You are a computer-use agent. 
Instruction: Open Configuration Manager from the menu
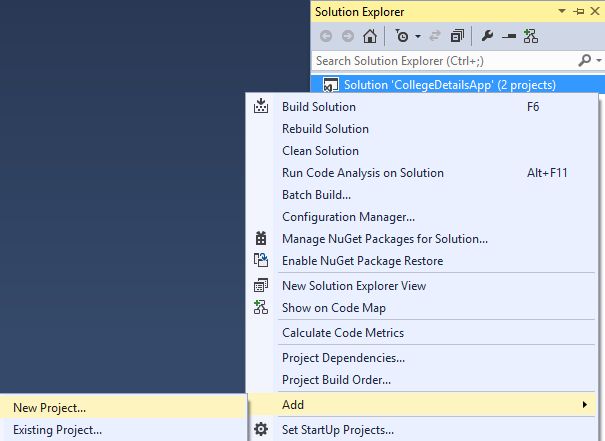click(348, 217)
